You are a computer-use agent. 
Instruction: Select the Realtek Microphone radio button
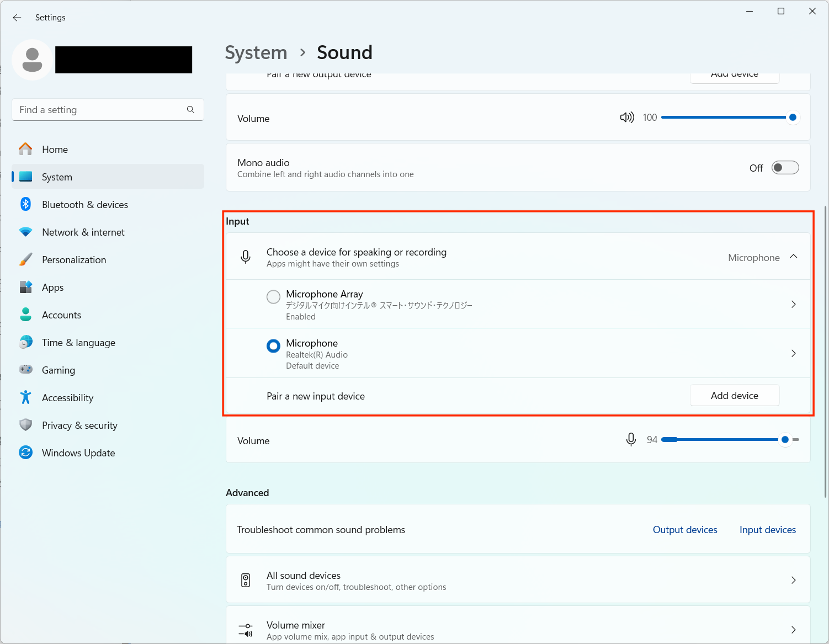point(273,346)
